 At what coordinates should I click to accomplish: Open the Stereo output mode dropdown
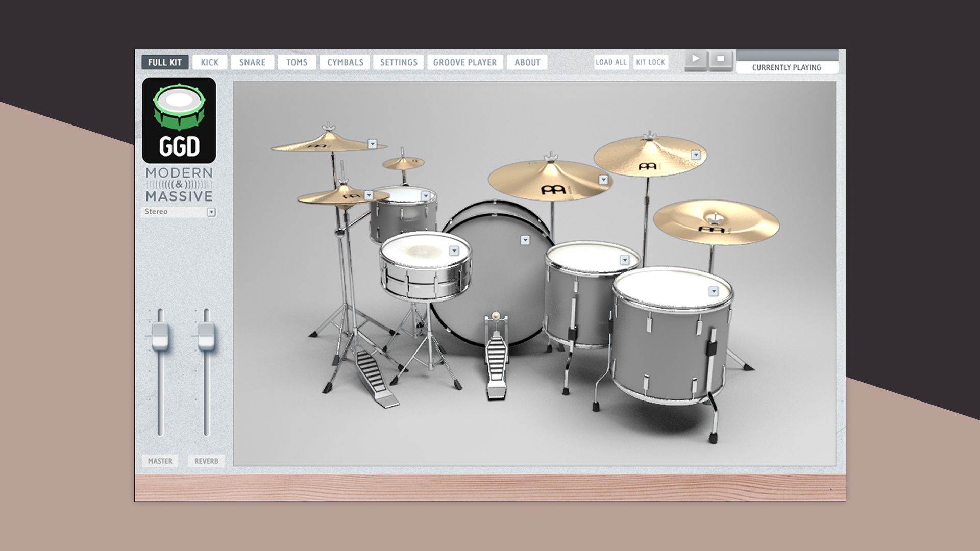tap(211, 212)
